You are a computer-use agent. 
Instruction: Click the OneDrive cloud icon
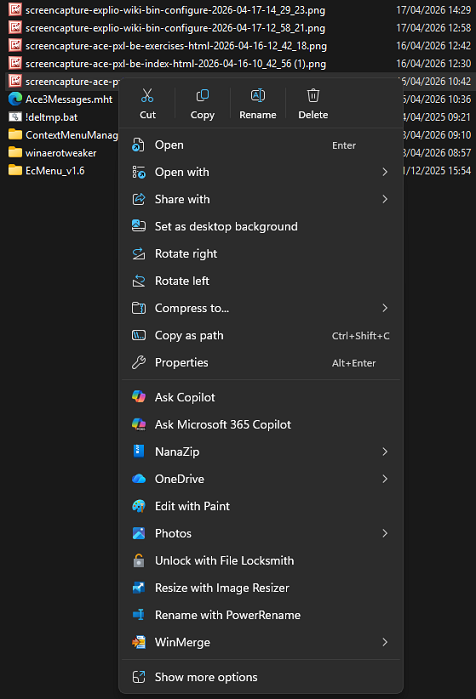pyautogui.click(x=139, y=479)
